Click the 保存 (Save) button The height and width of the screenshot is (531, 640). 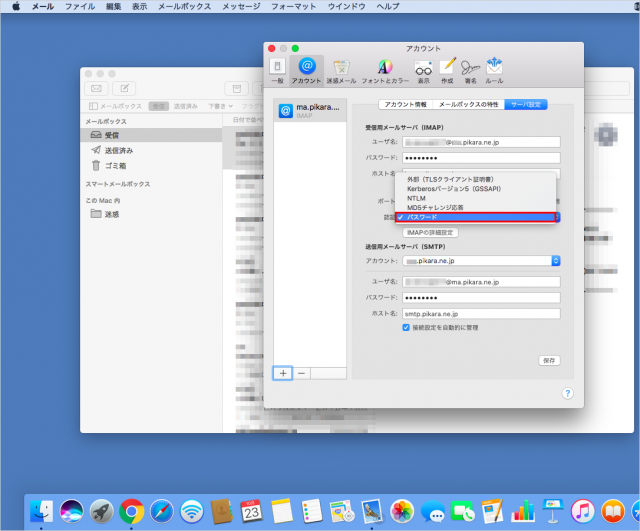coord(548,360)
